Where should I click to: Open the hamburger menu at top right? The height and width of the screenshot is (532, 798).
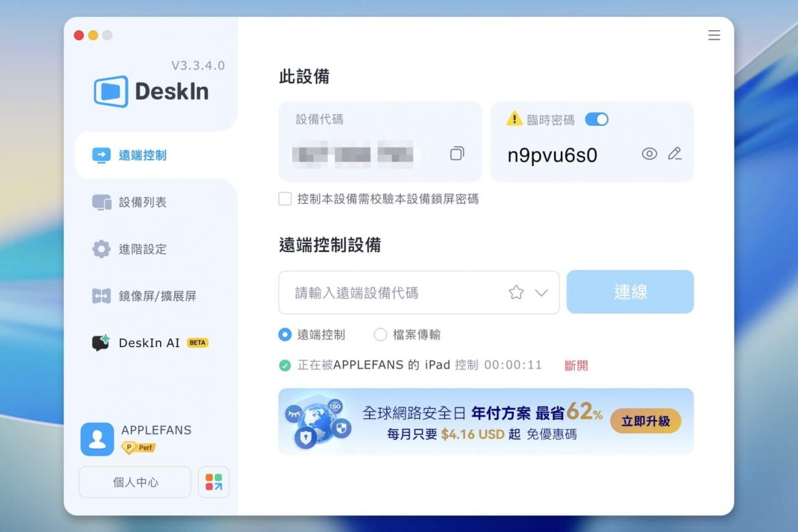click(714, 36)
